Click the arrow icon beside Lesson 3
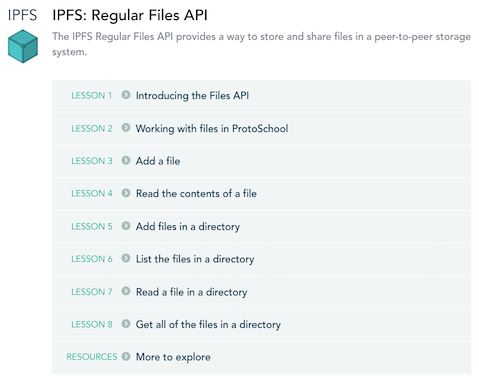 click(x=126, y=160)
